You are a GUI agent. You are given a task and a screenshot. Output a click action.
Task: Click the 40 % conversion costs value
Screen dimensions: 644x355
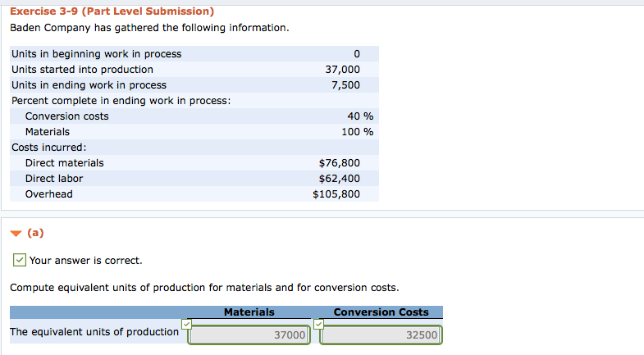point(360,116)
